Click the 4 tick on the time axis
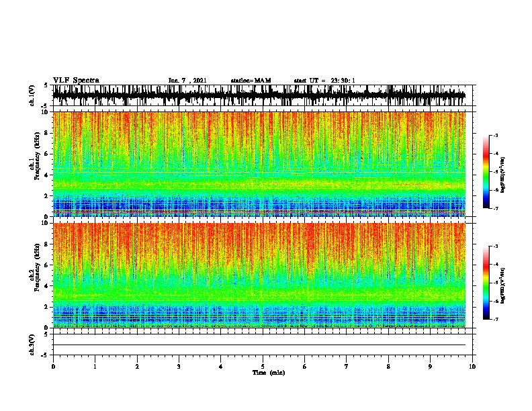 pyautogui.click(x=221, y=367)
